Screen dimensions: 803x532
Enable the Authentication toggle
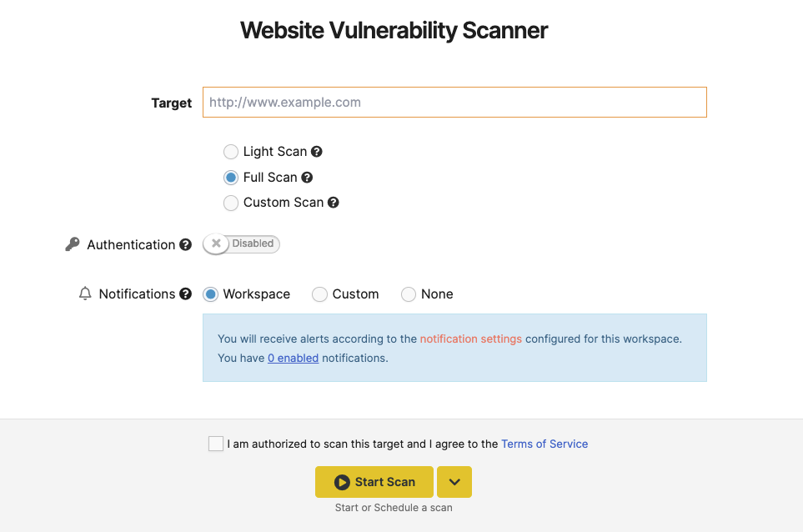(241, 243)
